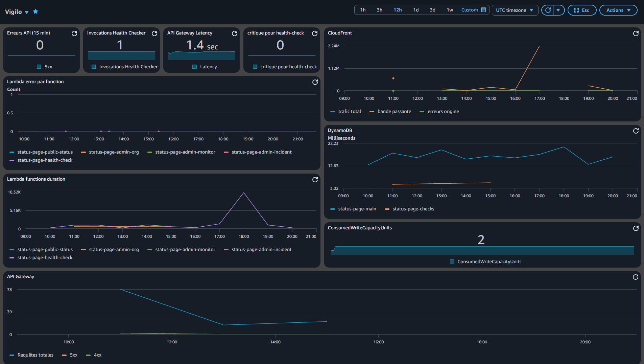Refresh the Erreurs API (15 min) widget
This screenshot has height=364, width=644.
coord(74,33)
